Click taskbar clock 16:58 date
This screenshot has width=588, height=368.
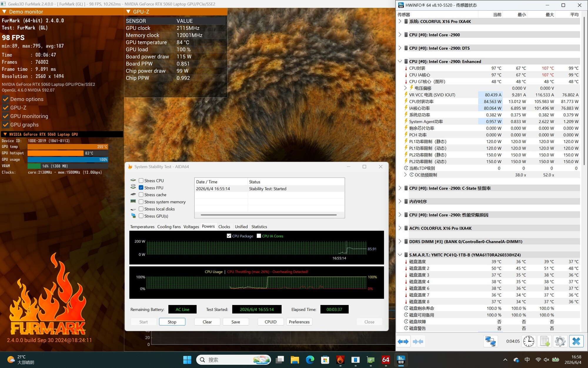pos(573,360)
